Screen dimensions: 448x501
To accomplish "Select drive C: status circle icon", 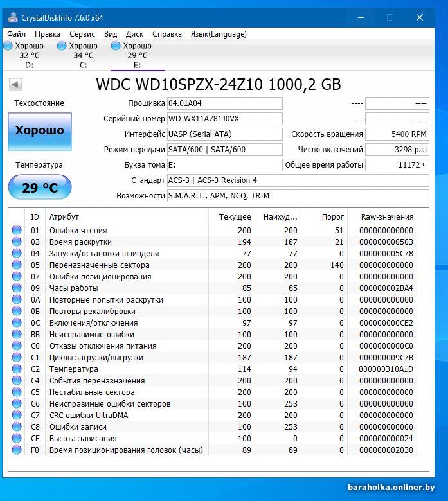I will [x=62, y=46].
